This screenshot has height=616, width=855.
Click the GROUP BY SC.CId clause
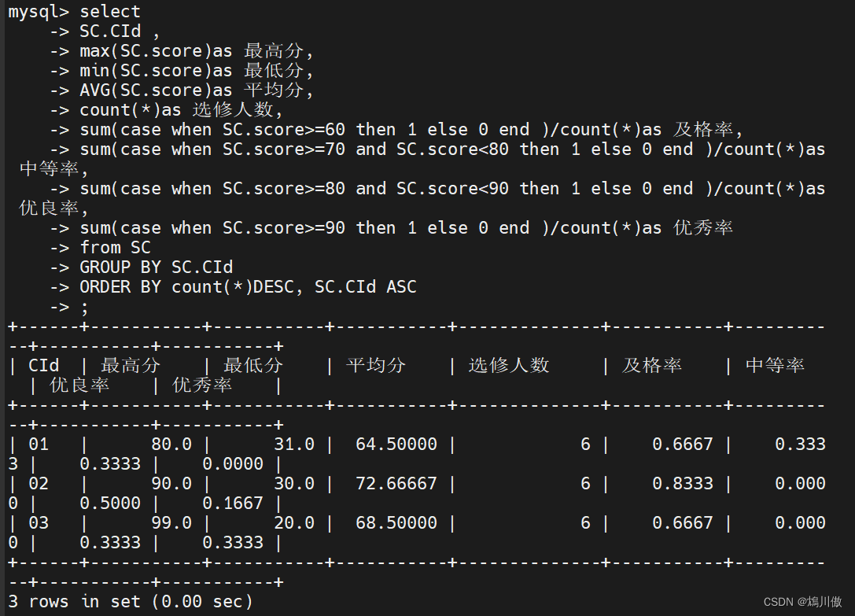[156, 267]
